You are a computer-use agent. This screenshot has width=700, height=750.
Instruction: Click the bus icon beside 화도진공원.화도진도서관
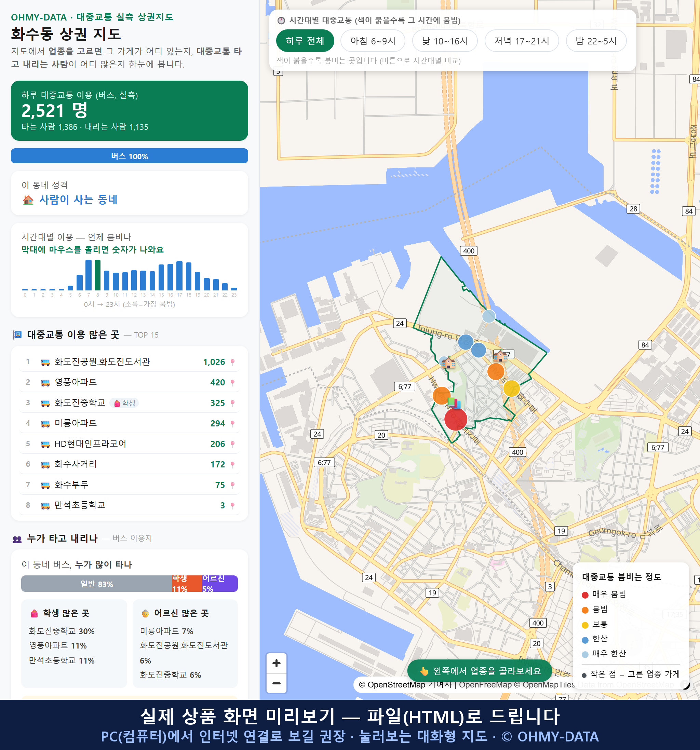click(x=45, y=362)
